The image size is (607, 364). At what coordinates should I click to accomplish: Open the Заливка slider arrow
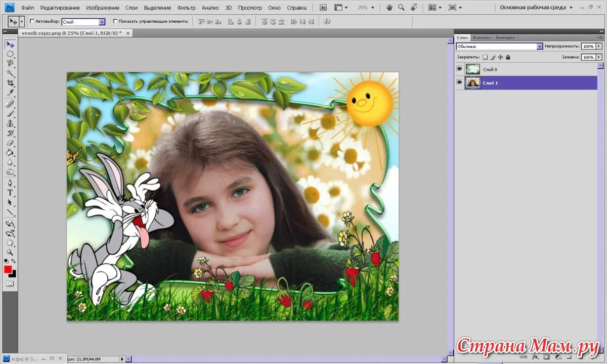[x=599, y=57]
